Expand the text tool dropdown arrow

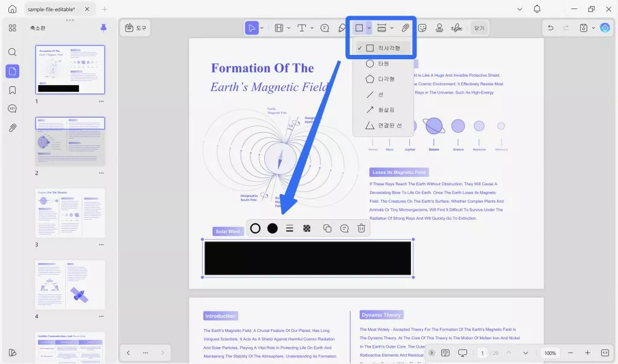(x=312, y=28)
